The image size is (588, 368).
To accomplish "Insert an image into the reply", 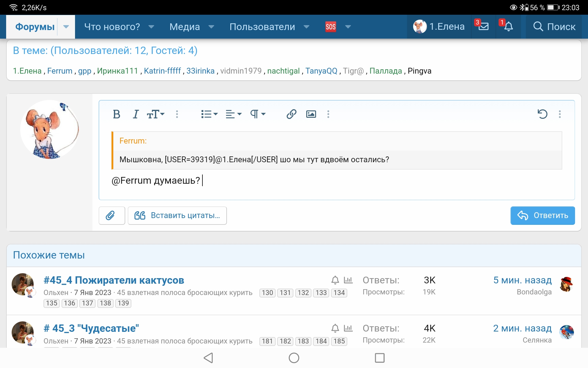I will tap(311, 114).
